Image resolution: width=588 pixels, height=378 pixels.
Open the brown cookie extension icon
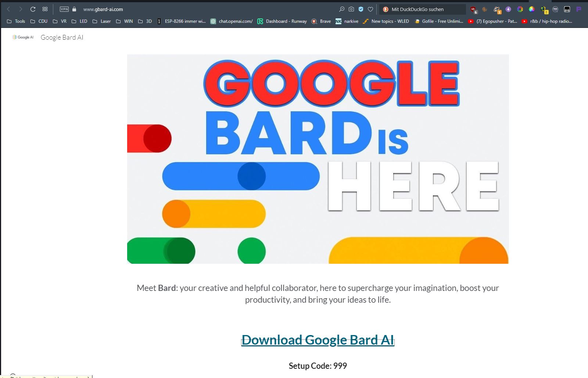(485, 9)
